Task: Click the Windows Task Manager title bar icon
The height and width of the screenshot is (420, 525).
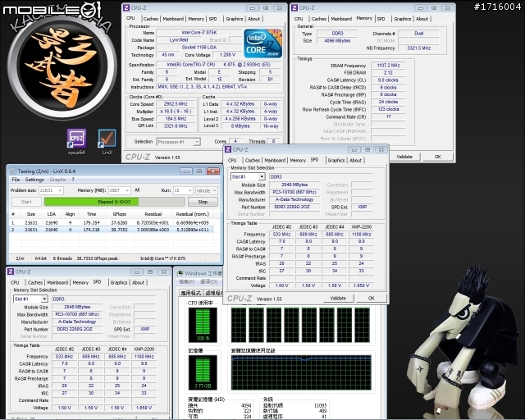Action: [180, 274]
